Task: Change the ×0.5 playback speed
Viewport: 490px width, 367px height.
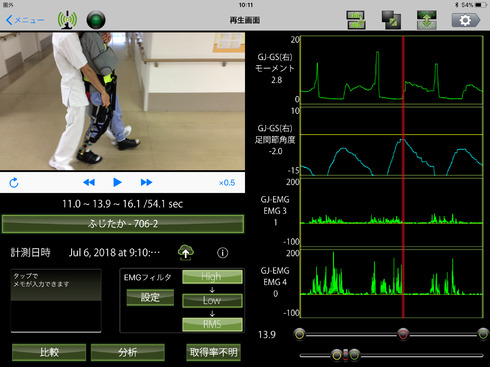Action: pos(227,183)
